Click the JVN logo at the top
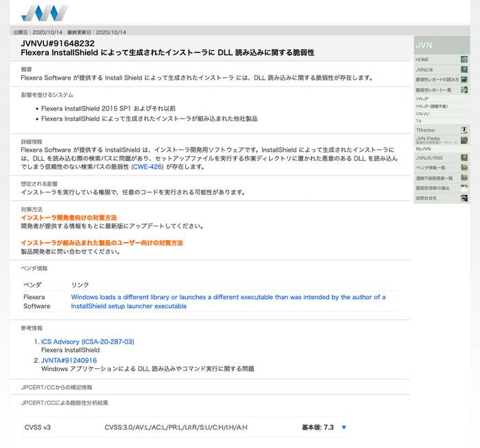This screenshot has width=480, height=448. (x=45, y=13)
